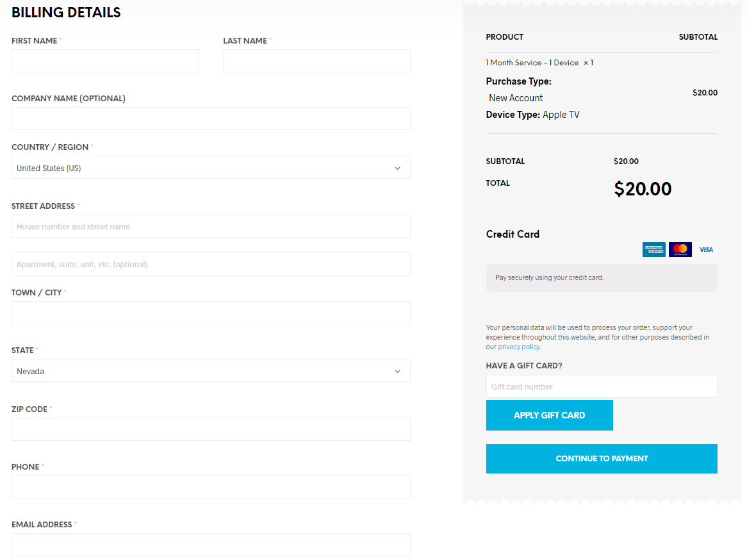Click the 'Pay securely using your credit card' box
Image resolution: width=747 pixels, height=560 pixels.
pyautogui.click(x=602, y=278)
